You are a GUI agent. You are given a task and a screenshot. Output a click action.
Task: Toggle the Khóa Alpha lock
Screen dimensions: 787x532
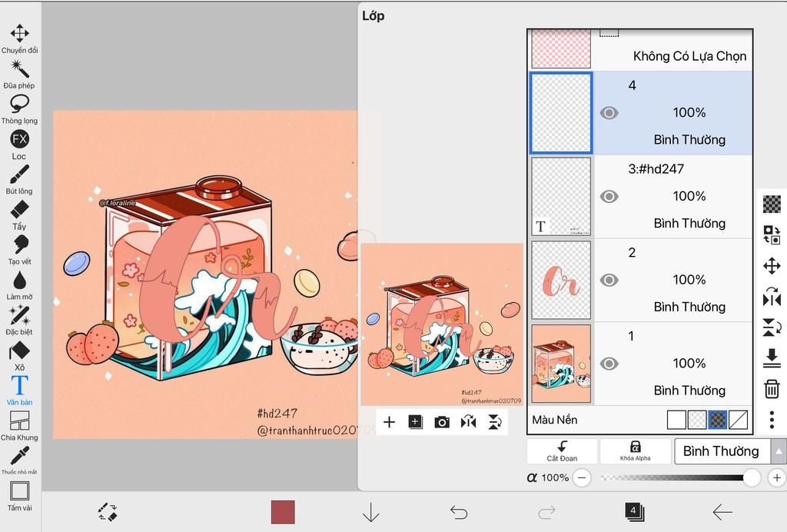(x=635, y=451)
